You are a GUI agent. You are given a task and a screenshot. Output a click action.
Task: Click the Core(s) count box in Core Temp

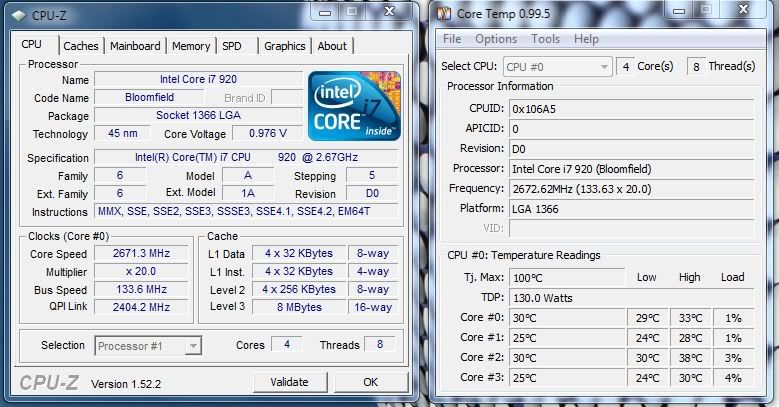pyautogui.click(x=625, y=67)
